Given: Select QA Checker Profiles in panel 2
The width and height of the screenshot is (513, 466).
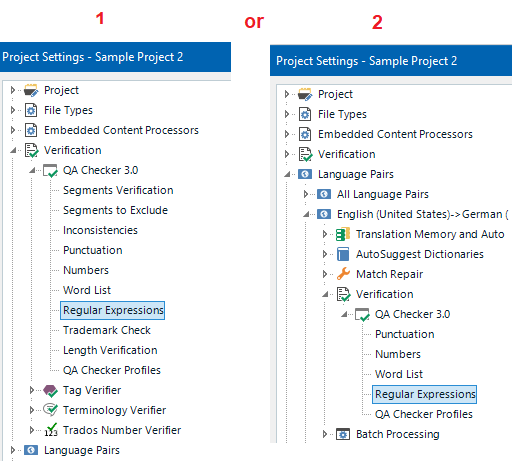Looking at the screenshot, I should [424, 414].
